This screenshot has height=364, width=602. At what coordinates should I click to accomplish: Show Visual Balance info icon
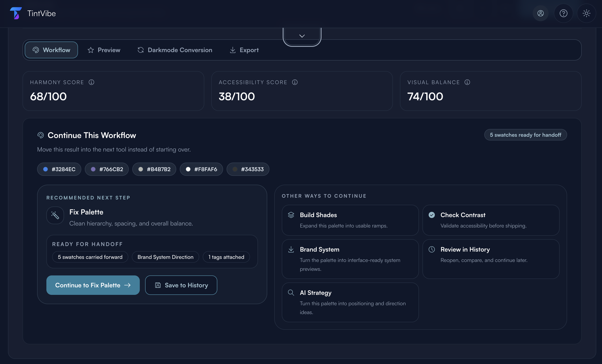[467, 82]
